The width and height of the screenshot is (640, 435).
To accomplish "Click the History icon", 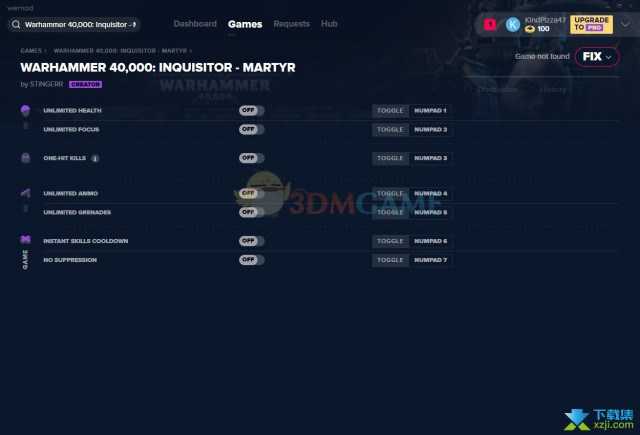I will coord(531,89).
